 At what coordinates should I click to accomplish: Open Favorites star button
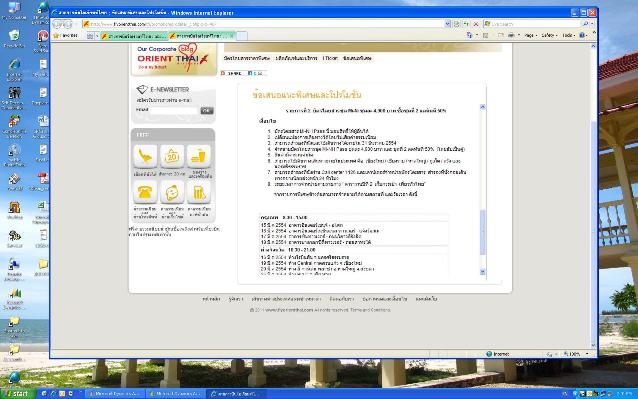tap(65, 36)
